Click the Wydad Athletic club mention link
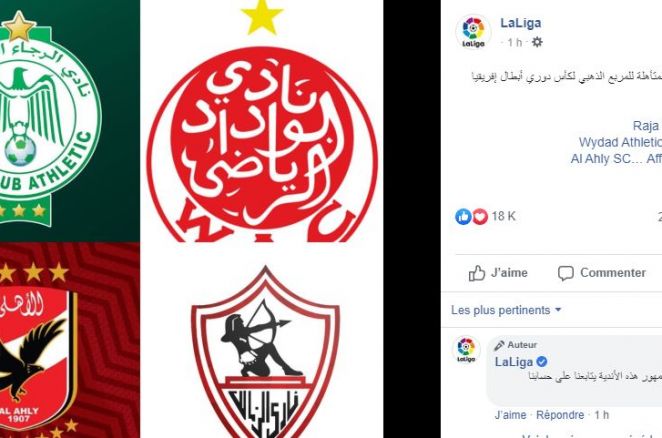This screenshot has height=438, width=662. (x=620, y=142)
